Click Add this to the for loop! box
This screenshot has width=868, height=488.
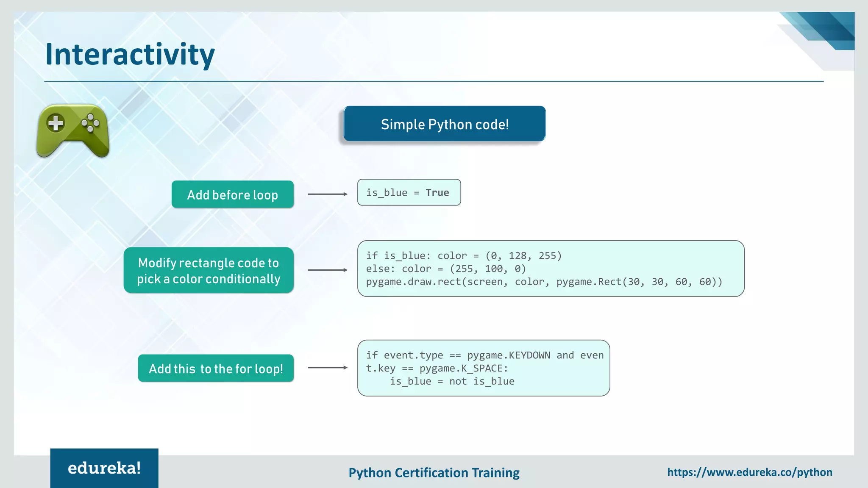(x=216, y=369)
